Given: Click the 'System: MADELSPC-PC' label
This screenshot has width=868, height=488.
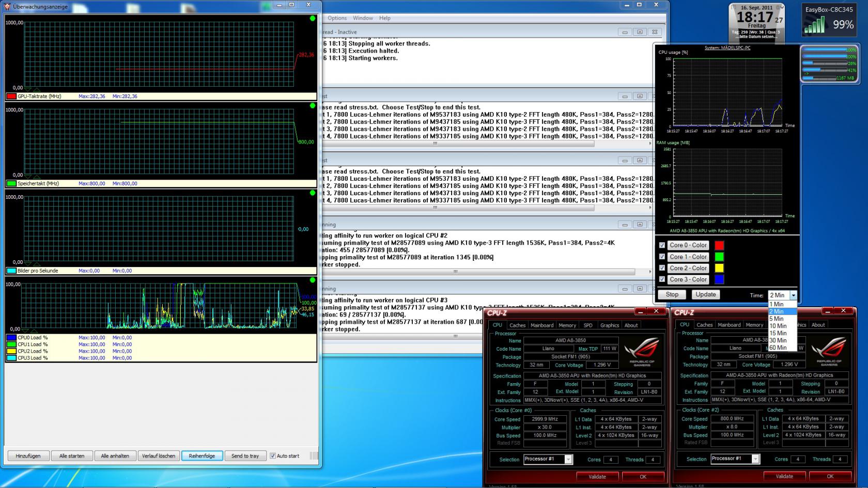Looking at the screenshot, I should pos(727,48).
